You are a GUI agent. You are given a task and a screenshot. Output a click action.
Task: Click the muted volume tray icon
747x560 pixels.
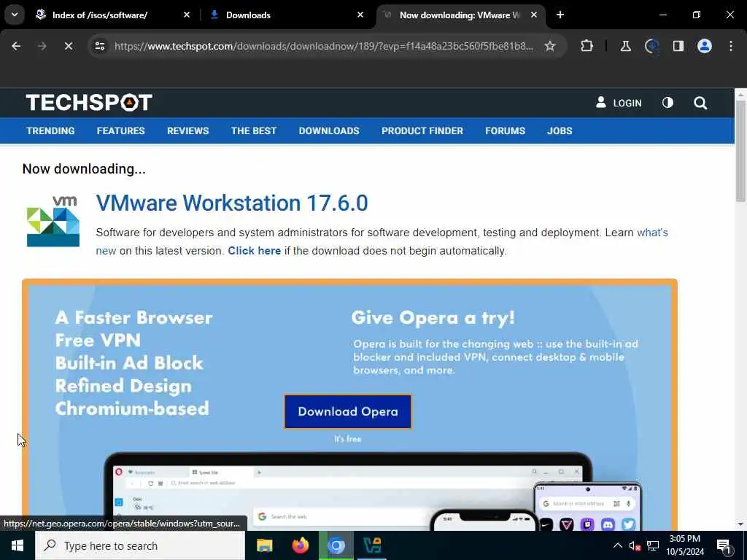635,546
